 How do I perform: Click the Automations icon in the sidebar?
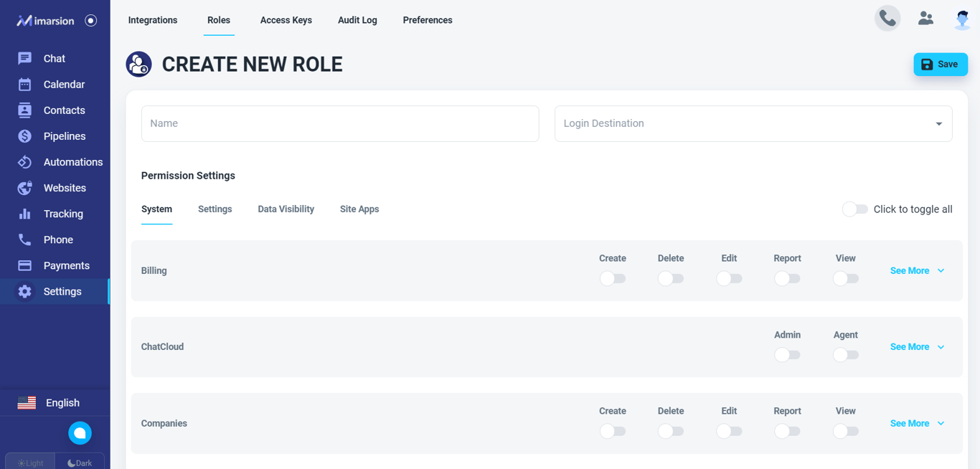pos(24,162)
